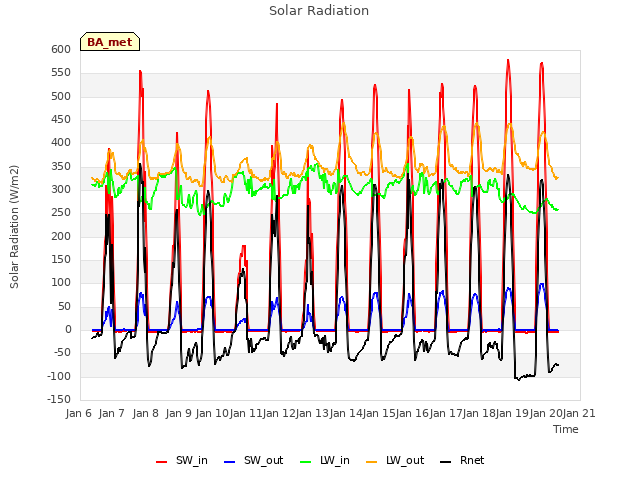Click the Jan 6 x-axis tick label
This screenshot has width=640, height=480.
[x=79, y=413]
